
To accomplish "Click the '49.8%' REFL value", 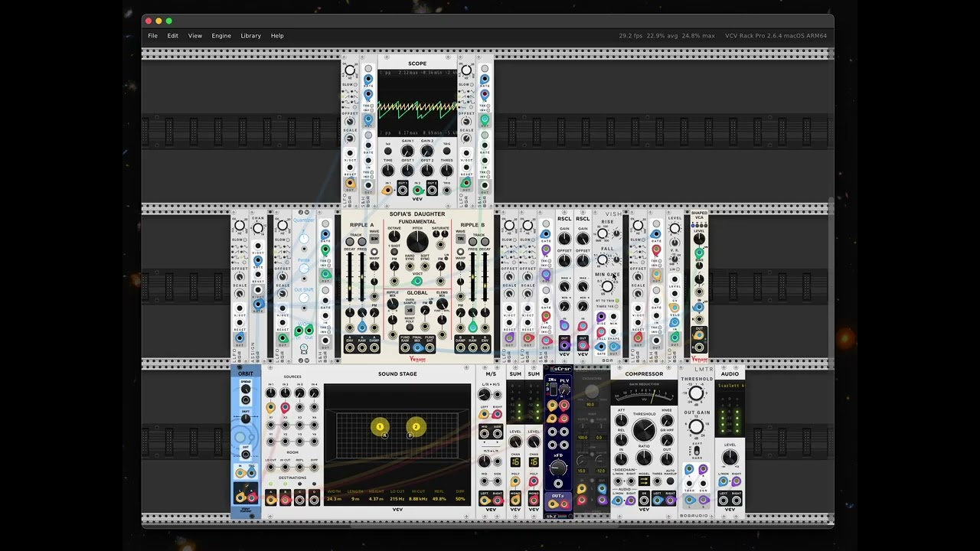I will [439, 499].
